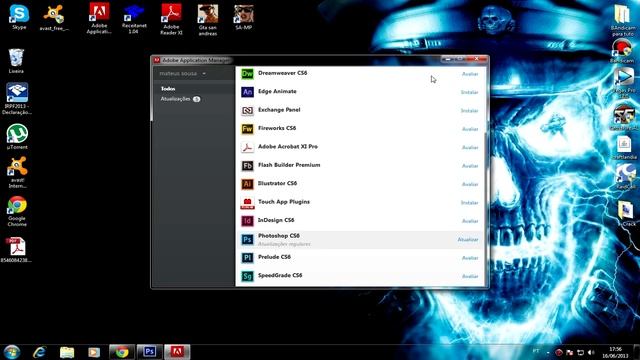Select the Google Chrome desktop shortcut
Viewport: 640px width, 360px height.
17,211
